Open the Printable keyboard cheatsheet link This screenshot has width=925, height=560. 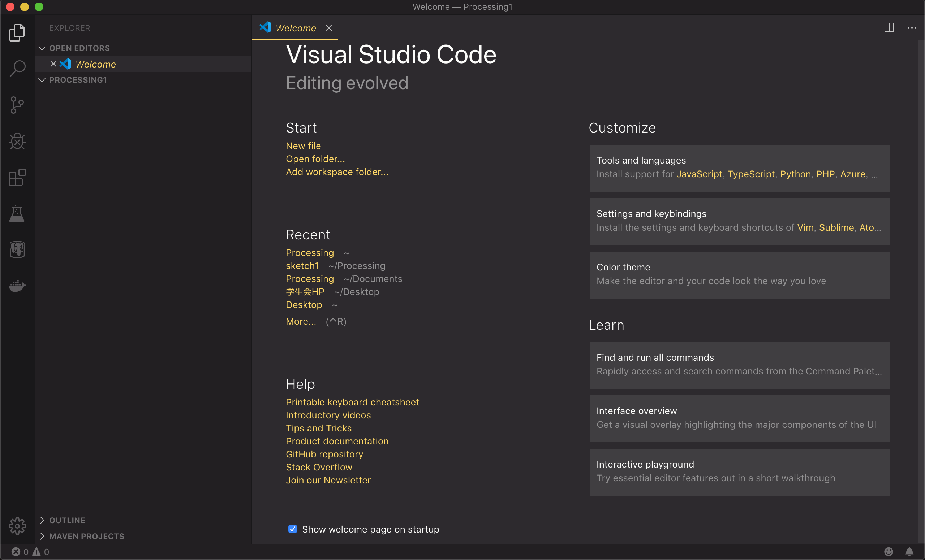pos(352,402)
